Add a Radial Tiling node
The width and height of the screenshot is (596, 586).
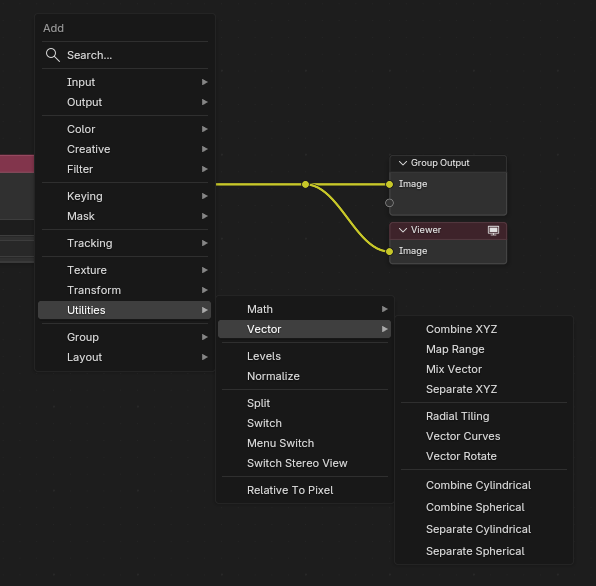(x=483, y=416)
